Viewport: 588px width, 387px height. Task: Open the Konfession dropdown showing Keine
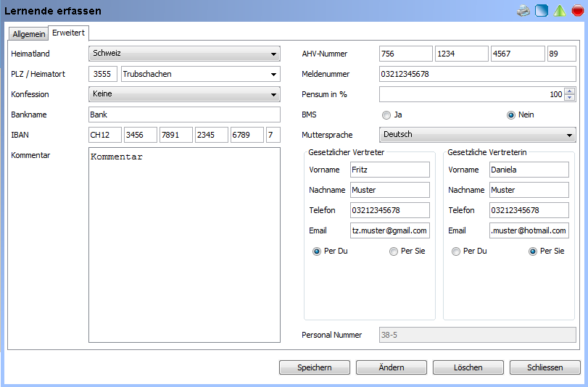point(184,94)
